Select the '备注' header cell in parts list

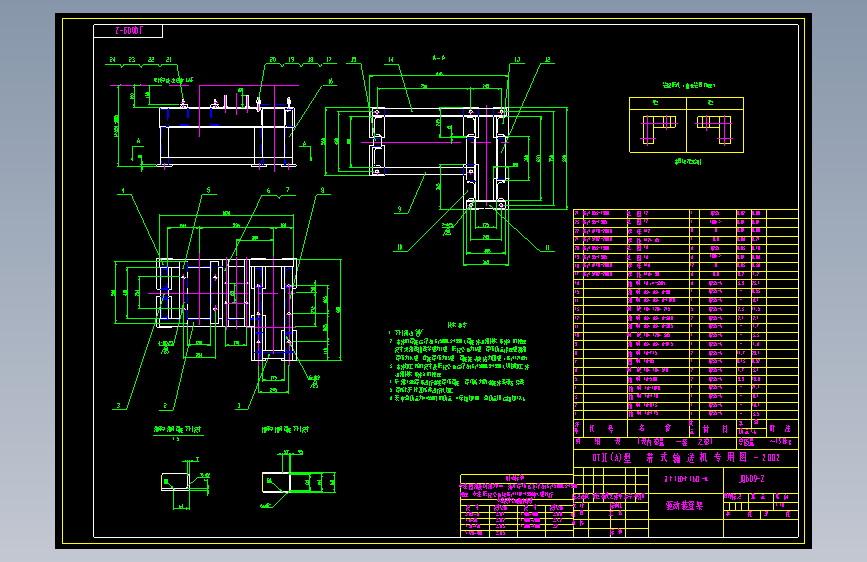(780, 429)
